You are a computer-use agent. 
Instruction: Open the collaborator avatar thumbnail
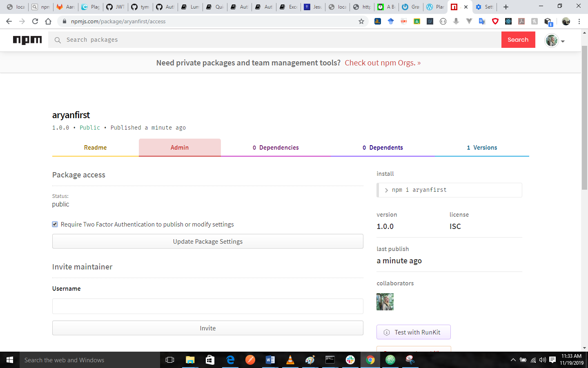385,302
